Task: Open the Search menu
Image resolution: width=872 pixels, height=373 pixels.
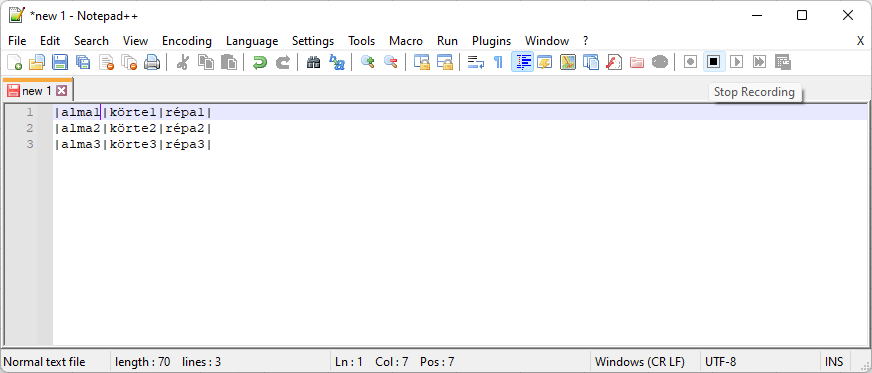Action: [91, 41]
